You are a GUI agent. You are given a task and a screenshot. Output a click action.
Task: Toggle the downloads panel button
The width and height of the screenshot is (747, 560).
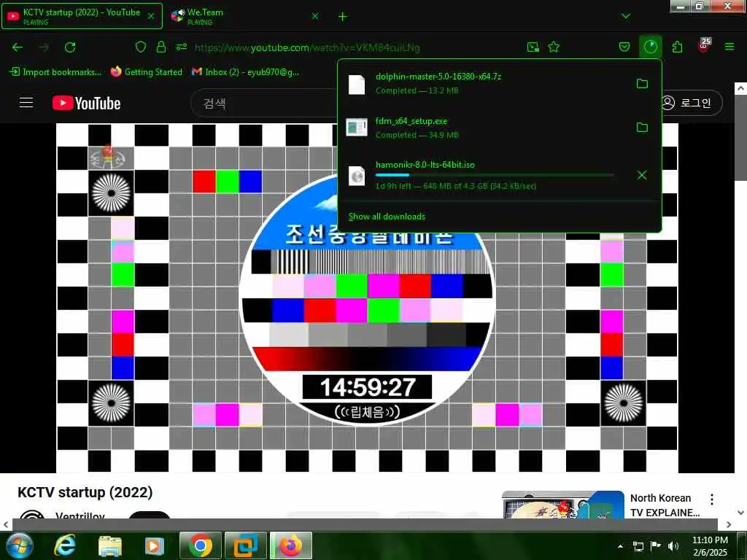[x=650, y=47]
